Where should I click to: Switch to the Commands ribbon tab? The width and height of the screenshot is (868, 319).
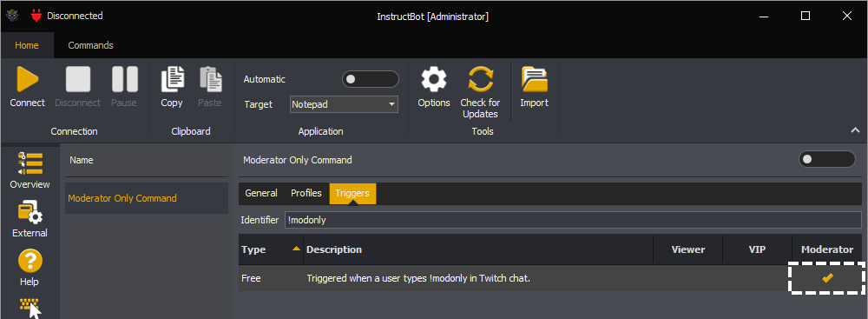pyautogui.click(x=91, y=45)
